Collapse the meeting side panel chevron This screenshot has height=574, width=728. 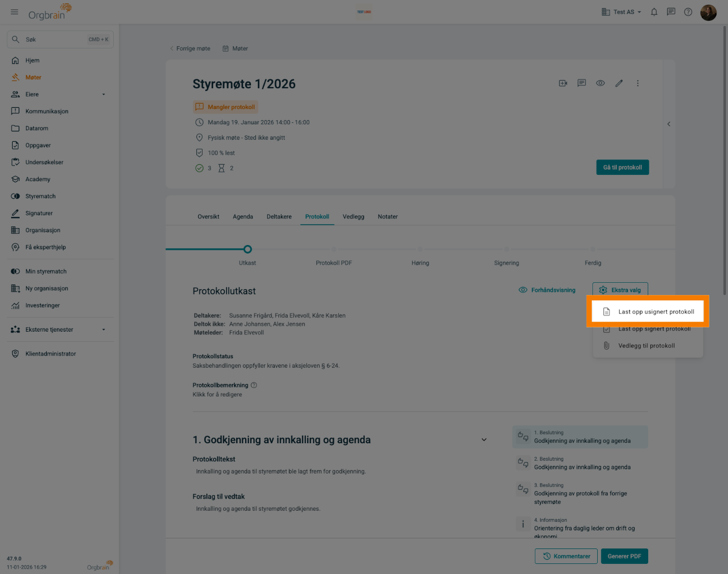coord(669,124)
